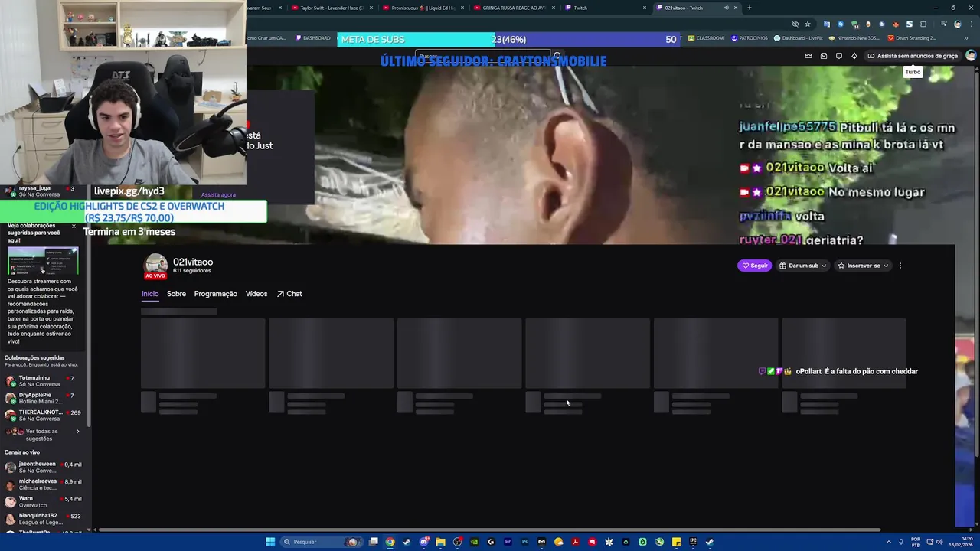Open the PATROCINIOS bookmark
Image resolution: width=980 pixels, height=551 pixels.
click(x=749, y=38)
